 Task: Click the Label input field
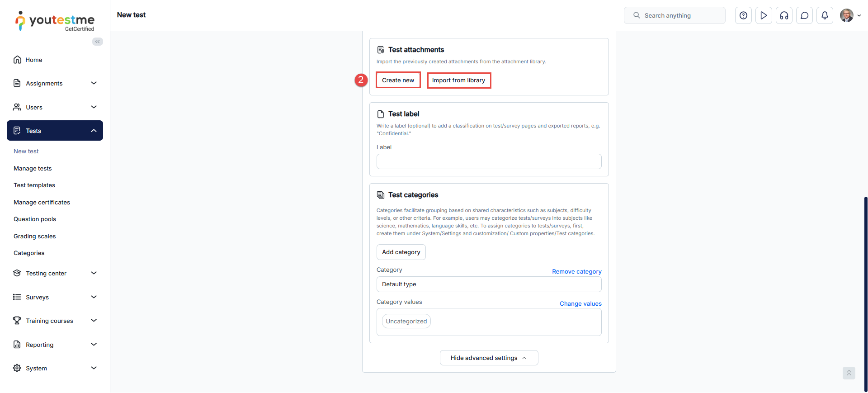coord(489,161)
